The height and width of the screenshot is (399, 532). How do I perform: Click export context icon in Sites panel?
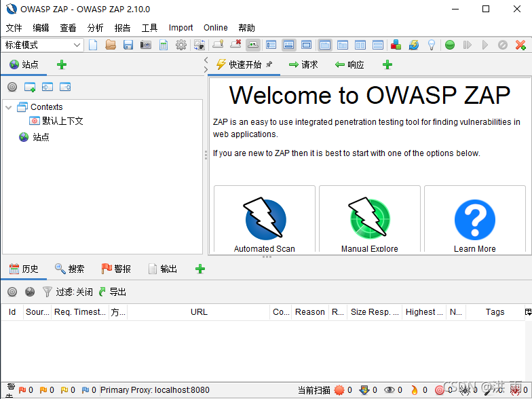[65, 87]
